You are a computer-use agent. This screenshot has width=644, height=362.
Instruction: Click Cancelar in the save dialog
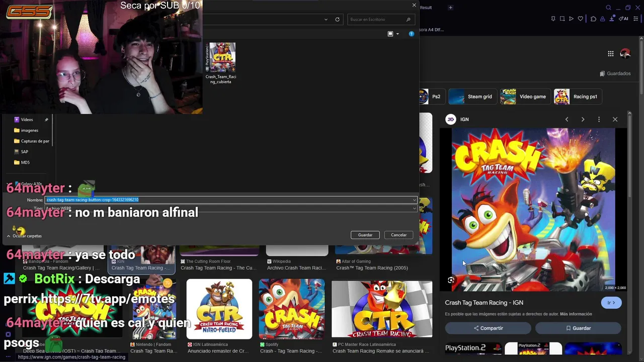(x=398, y=235)
